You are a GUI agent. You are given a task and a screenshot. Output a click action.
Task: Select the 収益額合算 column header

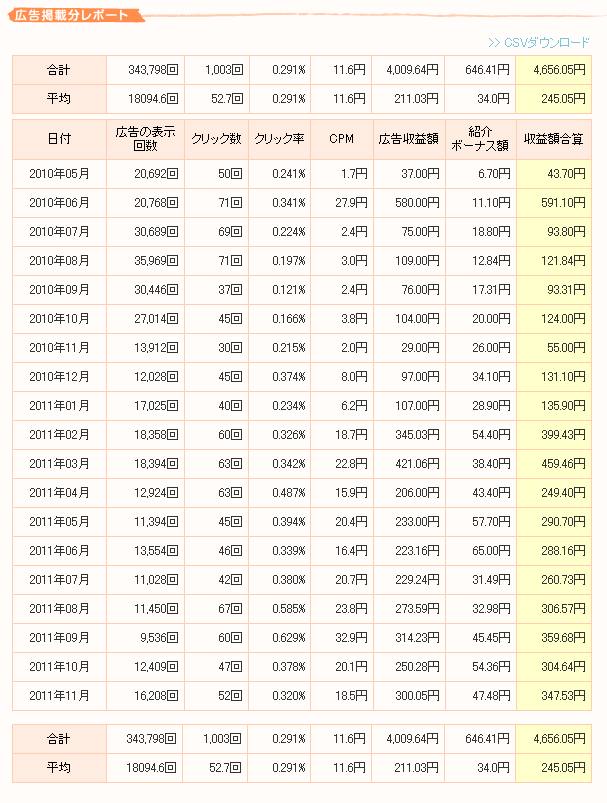[x=554, y=139]
